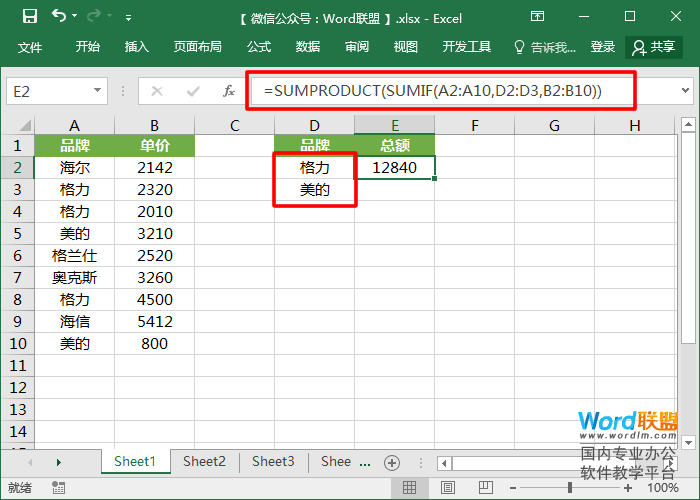The width and height of the screenshot is (700, 500).
Task: Switch to Page Break Preview icon
Action: (x=486, y=488)
